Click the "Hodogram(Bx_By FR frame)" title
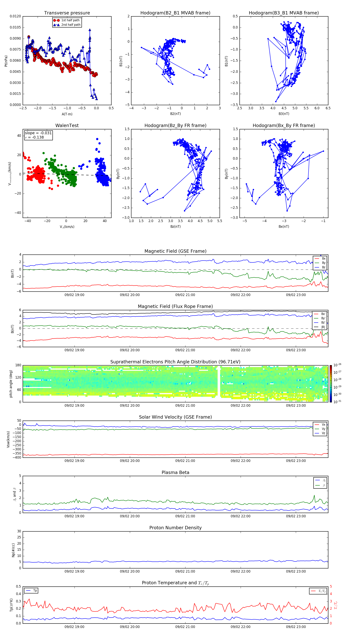The height and width of the screenshot is (644, 351). 284,125
